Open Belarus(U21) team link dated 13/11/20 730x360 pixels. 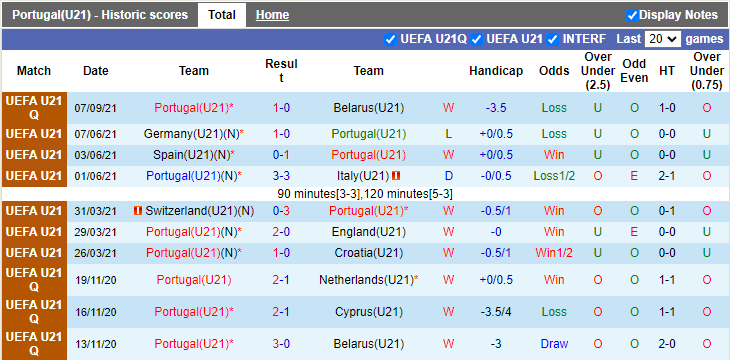(368, 344)
